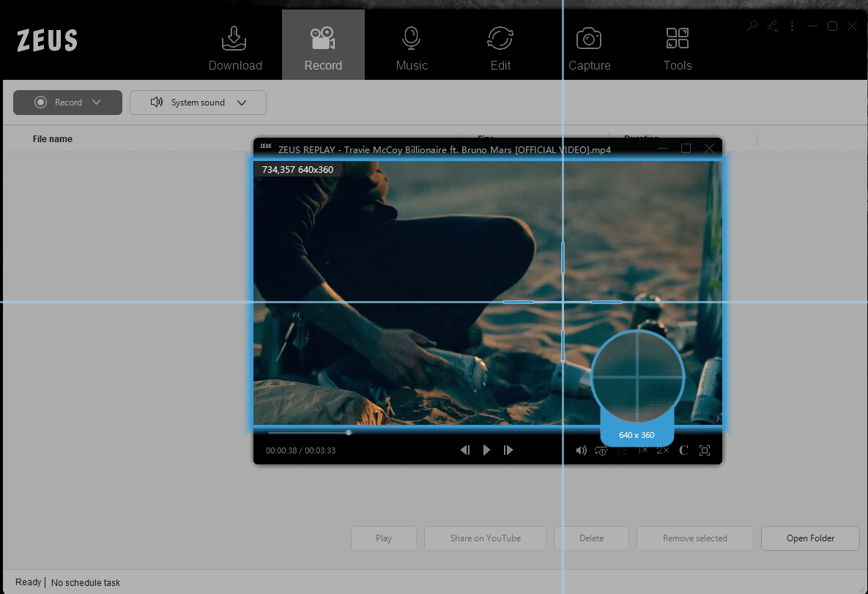Screen dimensions: 868x594
Task: Click the 734,357 640x360 region label
Action: click(x=298, y=169)
